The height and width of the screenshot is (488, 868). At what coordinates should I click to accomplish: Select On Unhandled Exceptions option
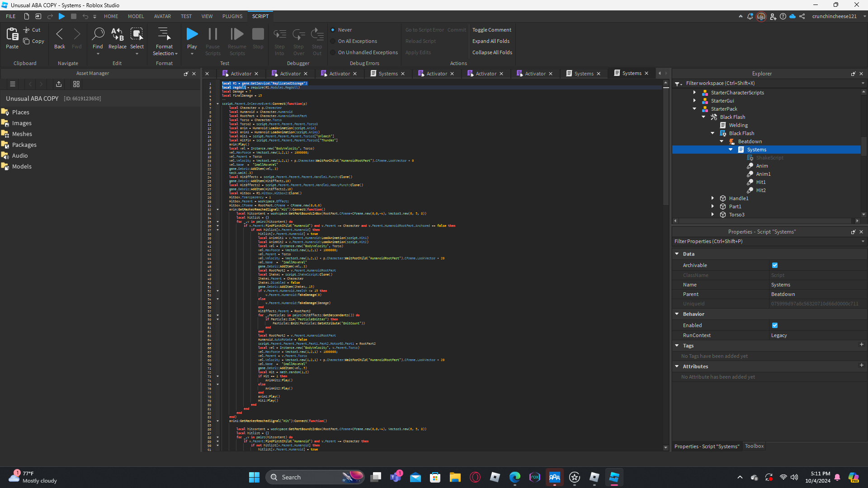[364, 52]
